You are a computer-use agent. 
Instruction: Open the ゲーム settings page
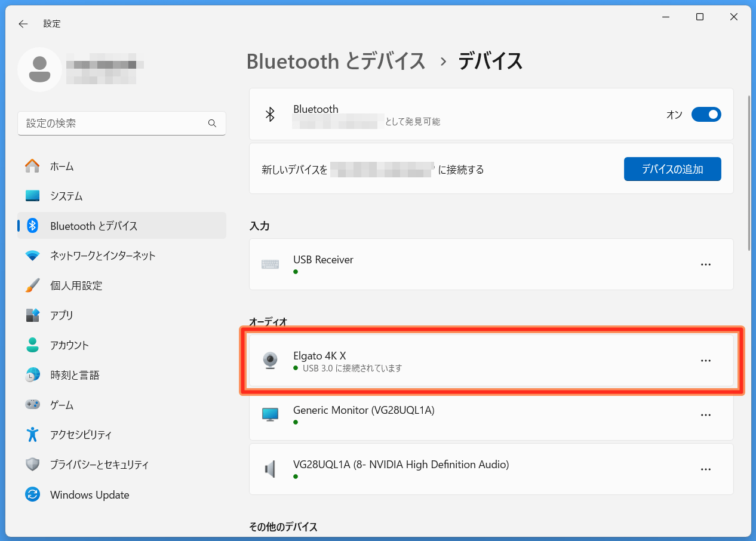click(x=122, y=405)
